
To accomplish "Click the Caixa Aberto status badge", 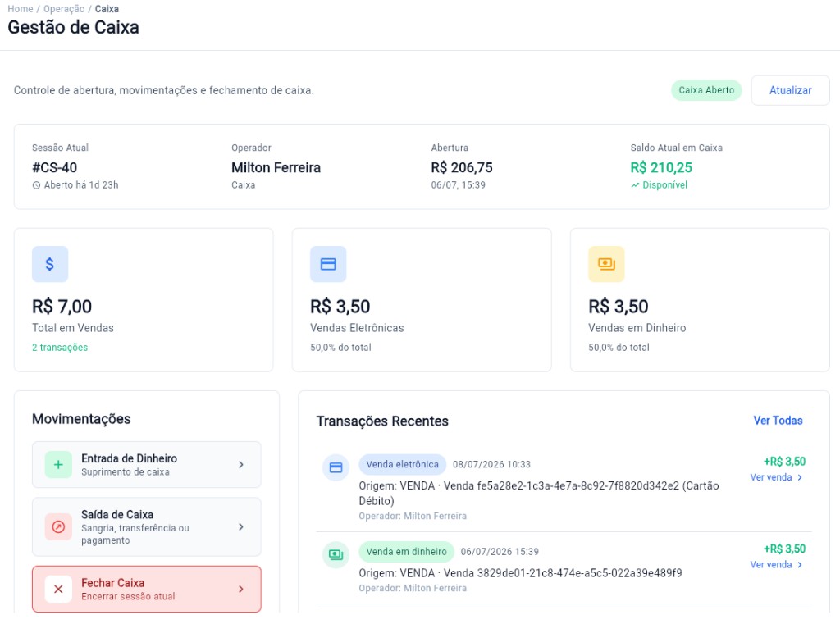I will (x=706, y=90).
